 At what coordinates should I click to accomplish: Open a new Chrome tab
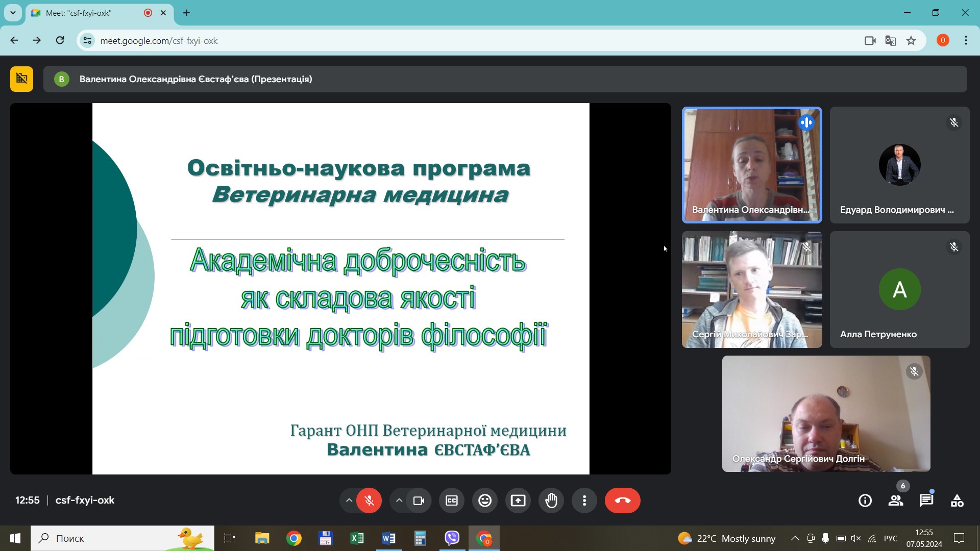click(187, 13)
